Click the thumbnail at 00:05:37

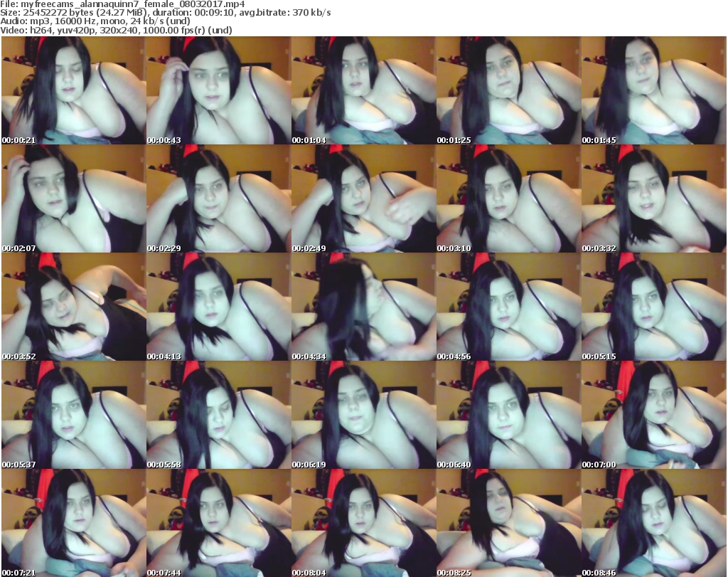73,415
